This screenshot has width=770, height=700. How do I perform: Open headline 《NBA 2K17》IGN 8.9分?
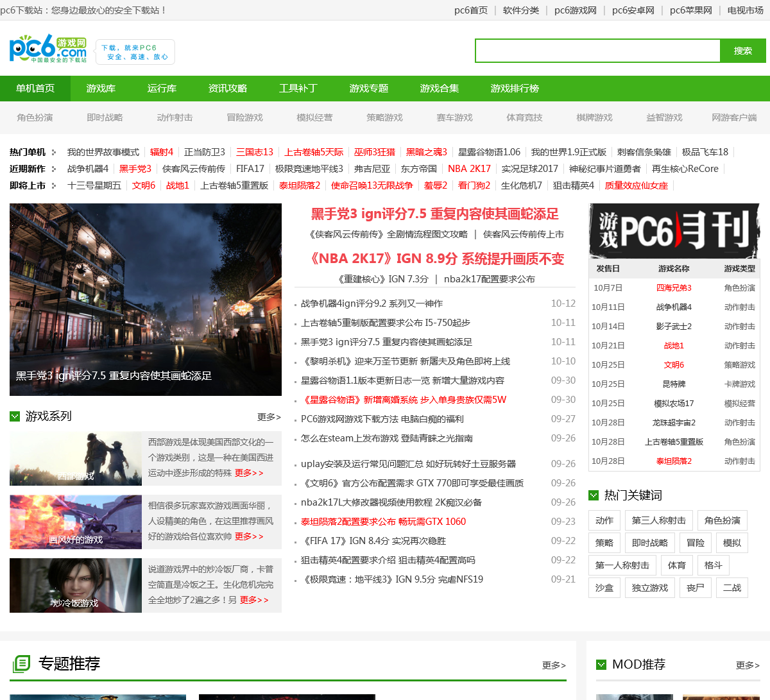point(435,259)
